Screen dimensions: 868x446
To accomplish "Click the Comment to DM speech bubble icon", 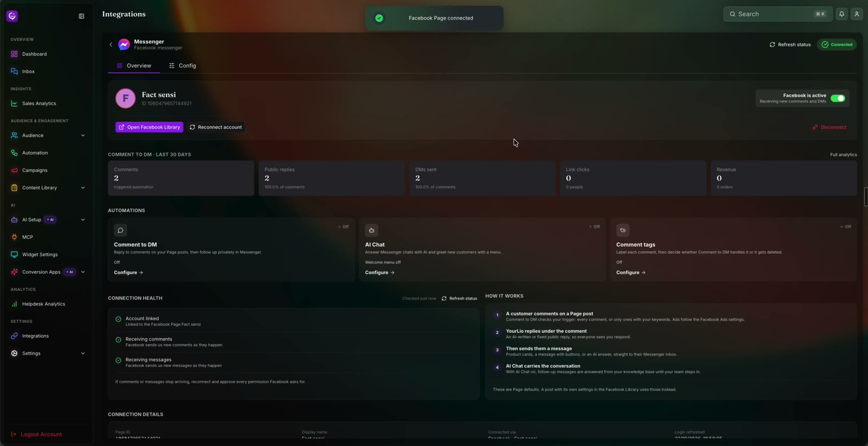I will tap(120, 230).
